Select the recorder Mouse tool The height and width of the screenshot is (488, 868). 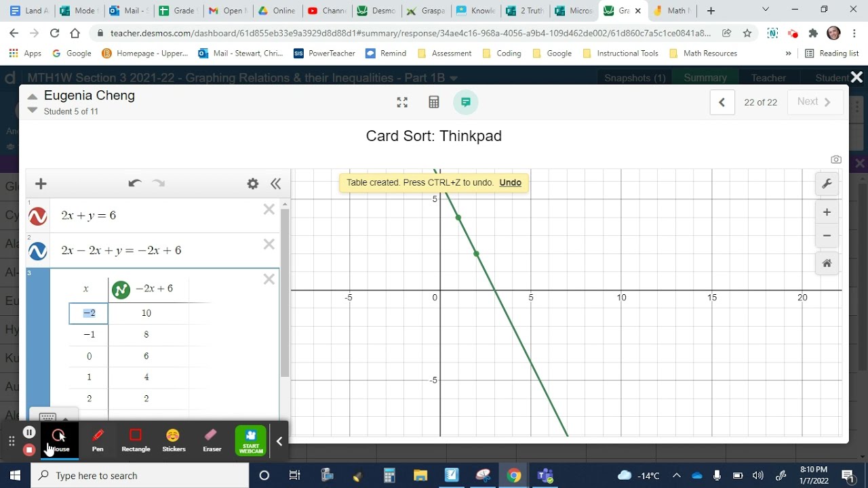point(59,441)
